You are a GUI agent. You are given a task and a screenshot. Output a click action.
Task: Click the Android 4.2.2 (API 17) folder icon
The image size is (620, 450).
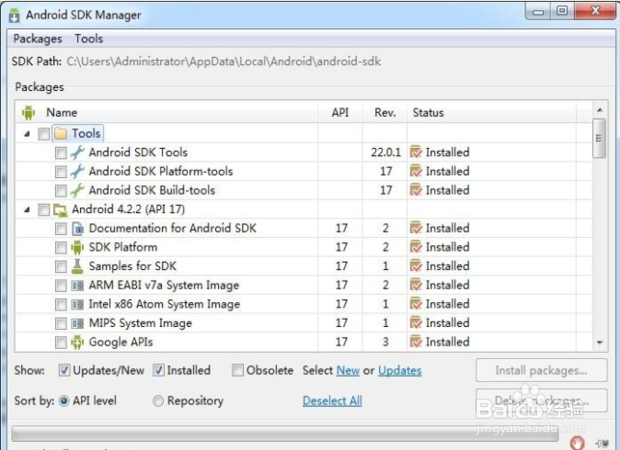(60, 210)
